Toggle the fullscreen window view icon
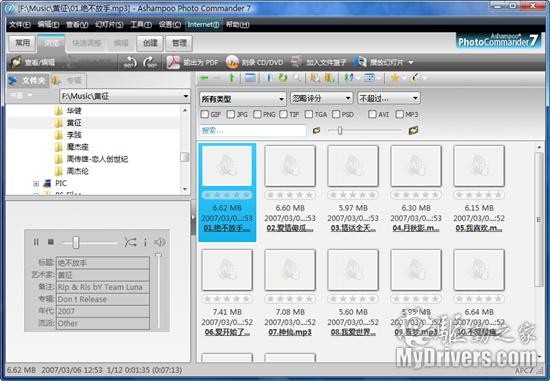 click(x=250, y=78)
